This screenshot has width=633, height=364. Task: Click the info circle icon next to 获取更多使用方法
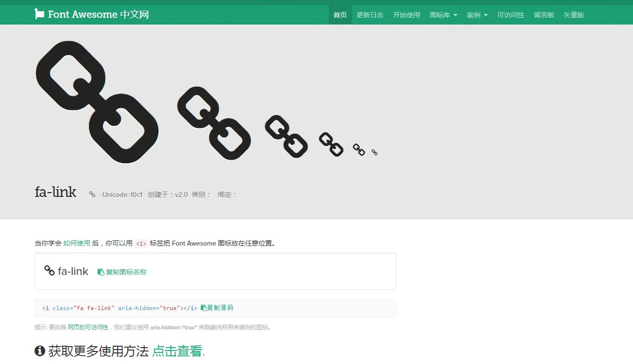[40, 351]
